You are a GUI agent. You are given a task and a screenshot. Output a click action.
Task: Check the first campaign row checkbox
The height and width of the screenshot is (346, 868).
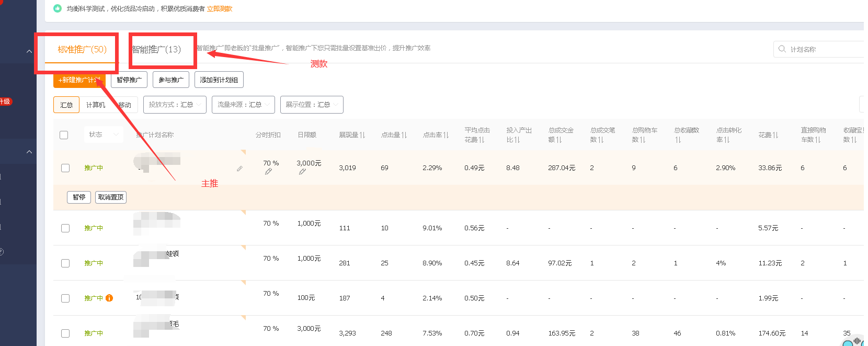65,168
